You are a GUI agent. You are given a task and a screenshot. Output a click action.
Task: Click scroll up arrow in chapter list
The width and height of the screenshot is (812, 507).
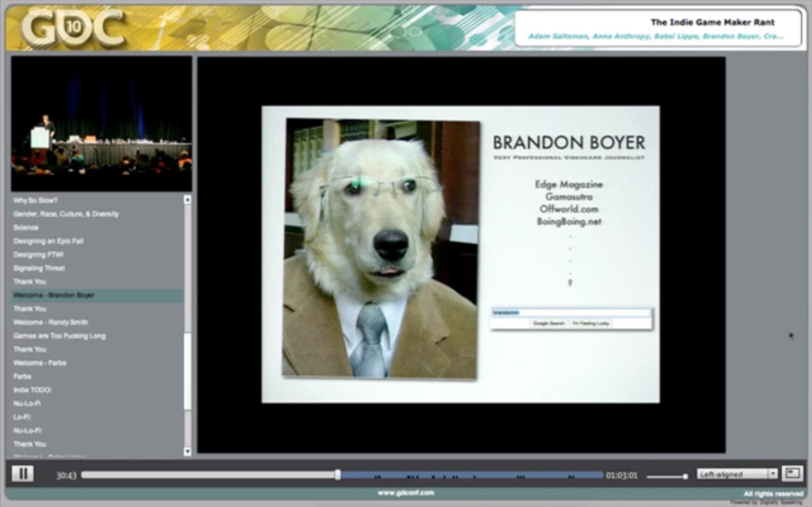(187, 200)
